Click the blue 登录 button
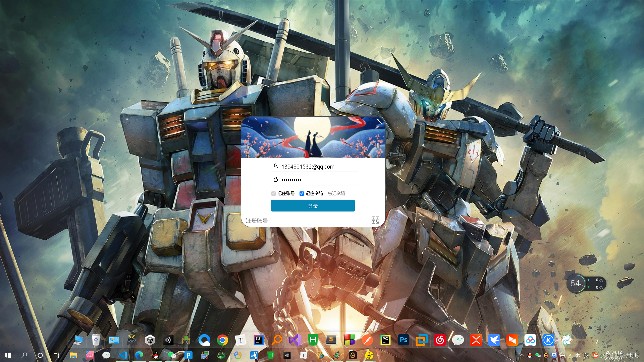 (x=313, y=206)
